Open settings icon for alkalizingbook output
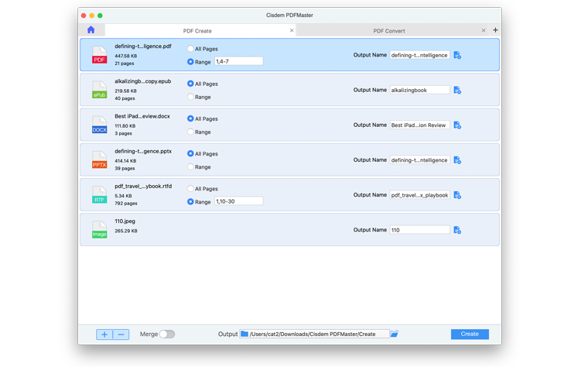588x367 pixels. (x=457, y=90)
